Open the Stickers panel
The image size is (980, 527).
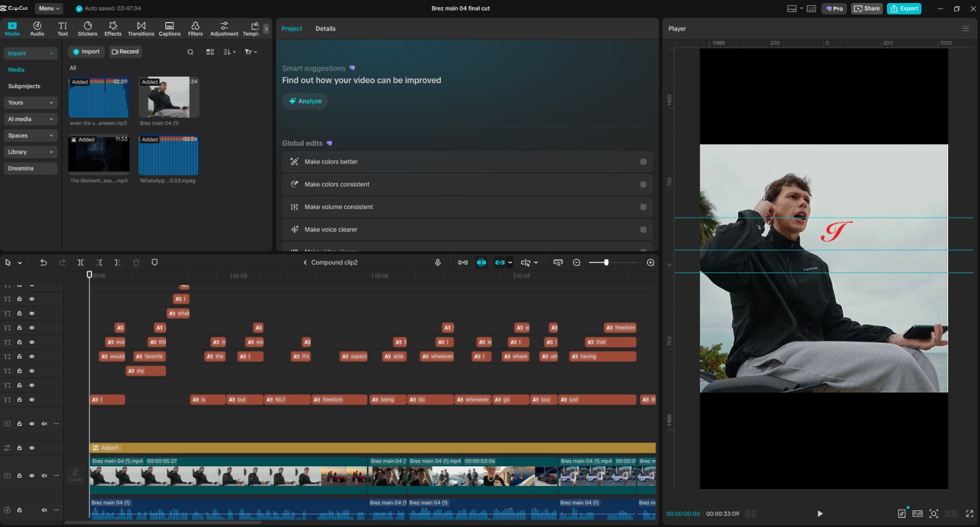click(x=88, y=29)
